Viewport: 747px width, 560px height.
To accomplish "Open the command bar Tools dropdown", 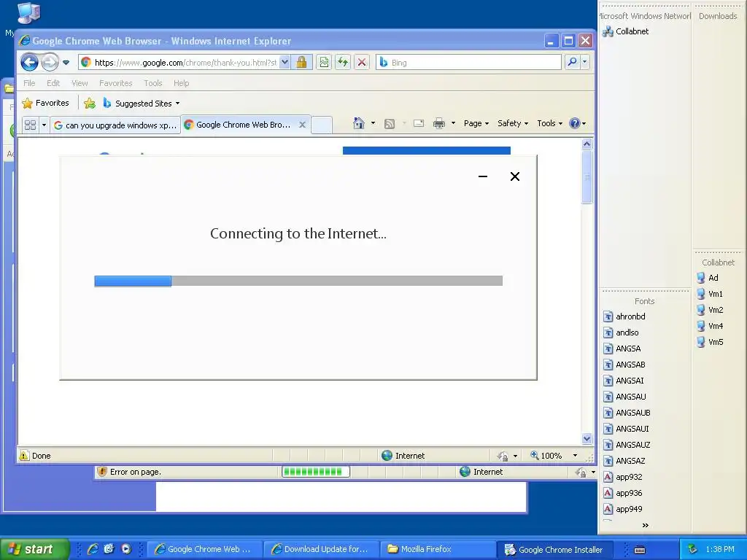I will tap(550, 123).
